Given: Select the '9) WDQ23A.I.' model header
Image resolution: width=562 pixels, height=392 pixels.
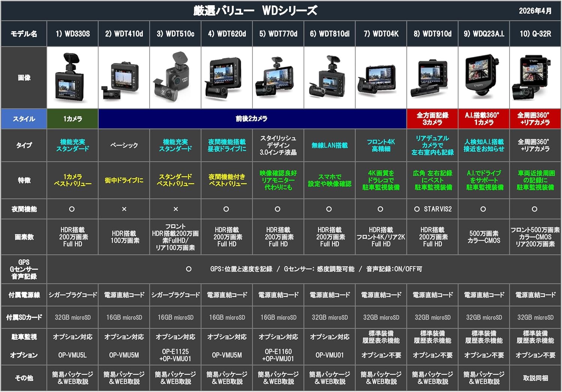Looking at the screenshot, I should (484, 34).
